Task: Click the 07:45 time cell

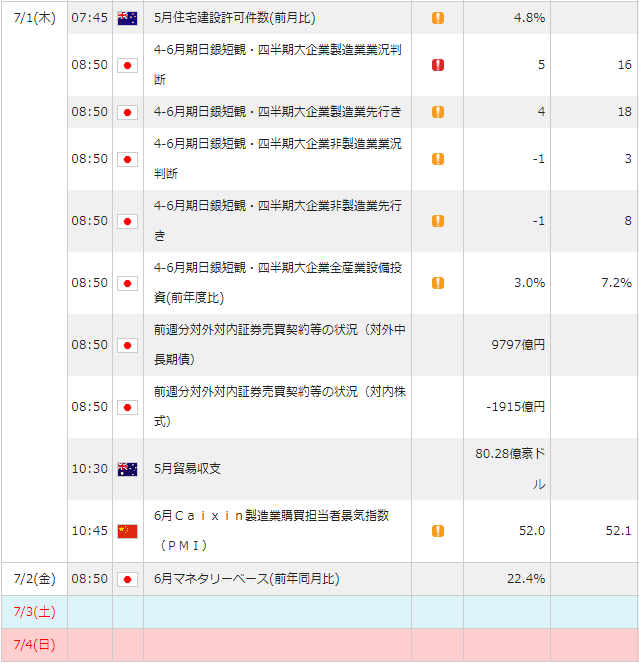Action: pyautogui.click(x=90, y=18)
